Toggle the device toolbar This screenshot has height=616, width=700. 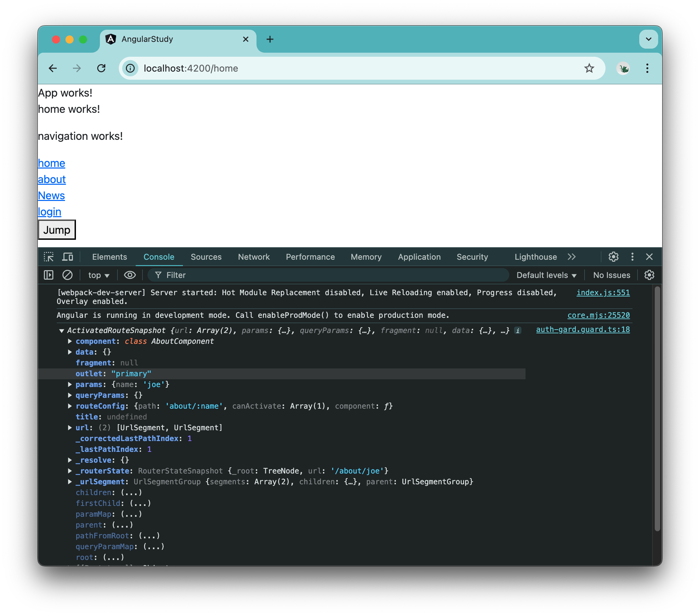tap(68, 257)
